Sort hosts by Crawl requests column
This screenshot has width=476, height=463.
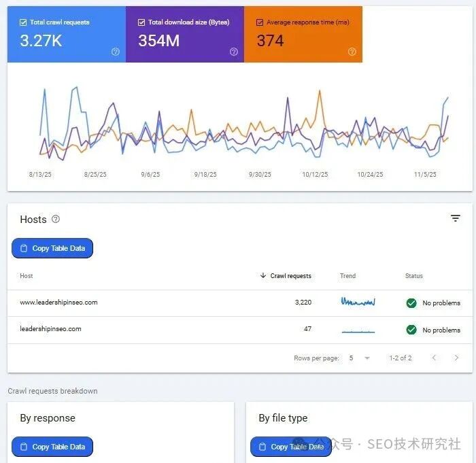[290, 276]
